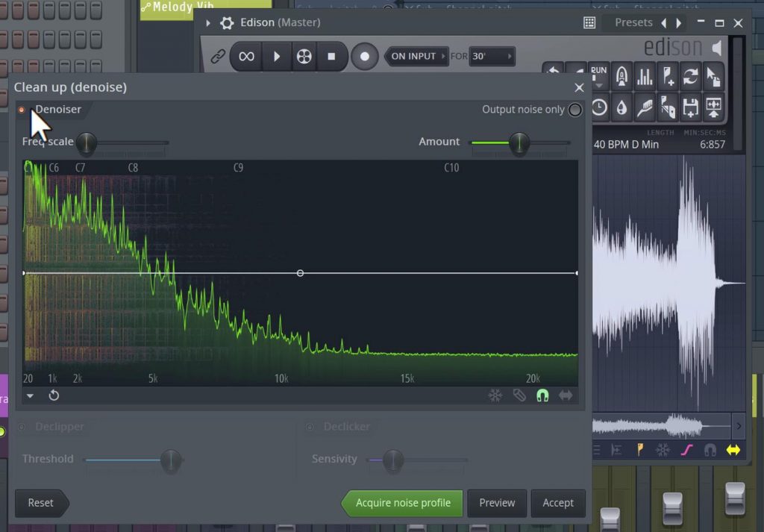The height and width of the screenshot is (532, 764).
Task: Open the recording length 30' dropdown
Action: 492,55
